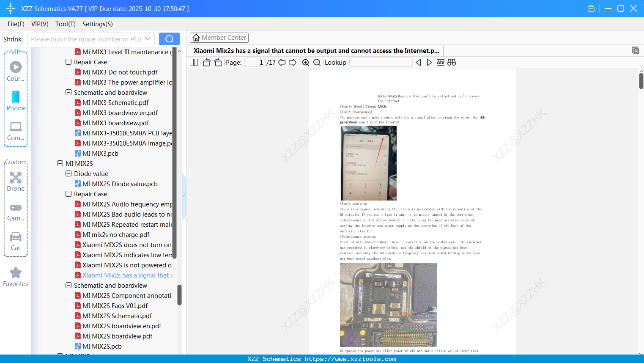The height and width of the screenshot is (363, 644).
Task: Collapse the Diode value branch
Action: (68, 173)
